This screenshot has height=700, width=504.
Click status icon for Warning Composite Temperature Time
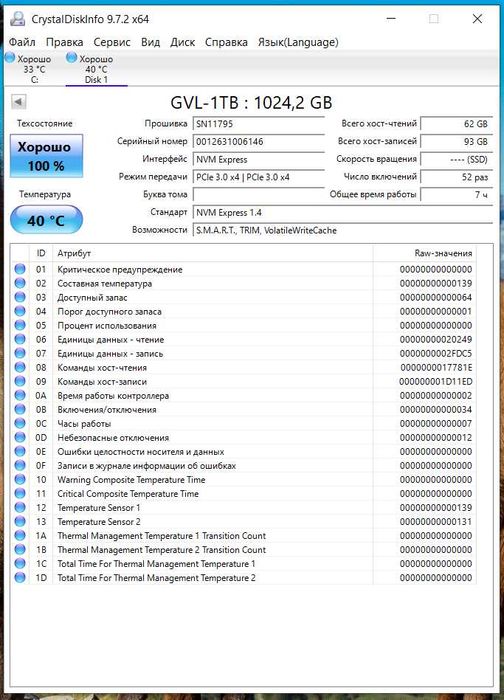coord(20,479)
